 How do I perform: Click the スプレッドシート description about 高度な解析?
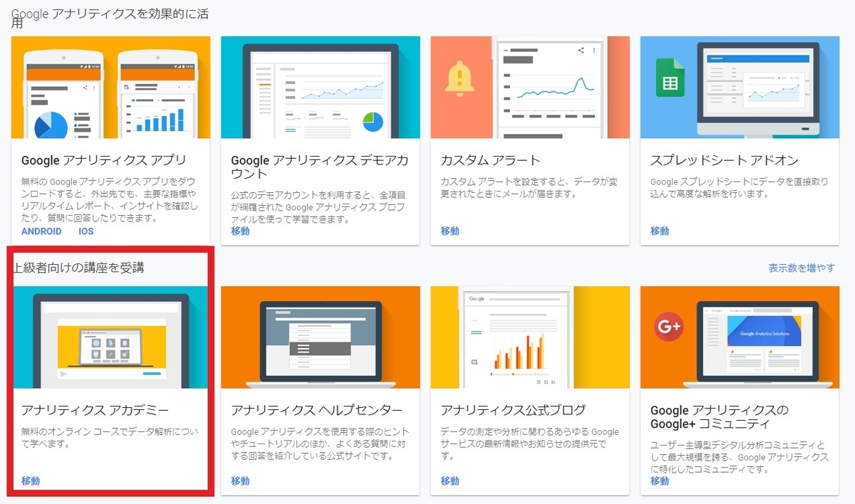(740, 188)
